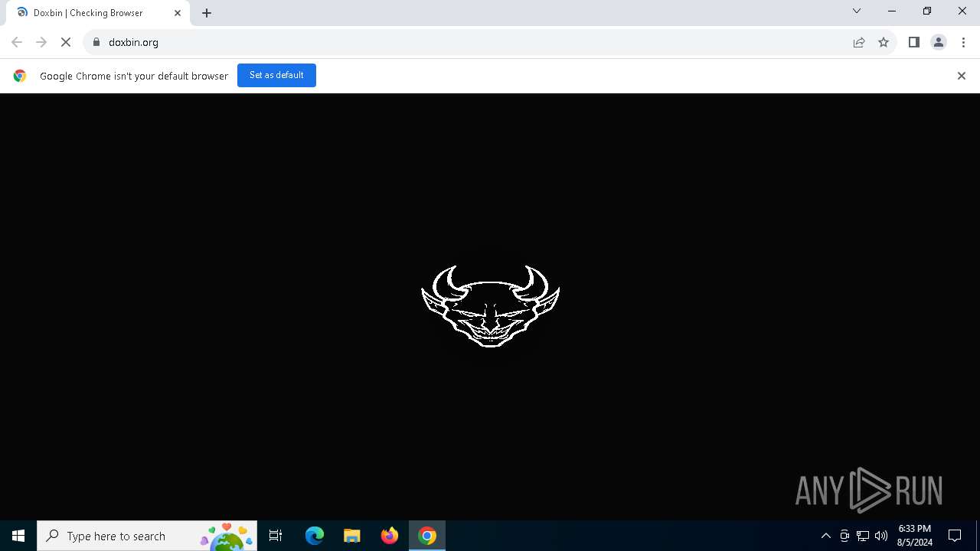Viewport: 980px width, 551px height.
Task: Open the volume control tray icon
Action: [881, 536]
